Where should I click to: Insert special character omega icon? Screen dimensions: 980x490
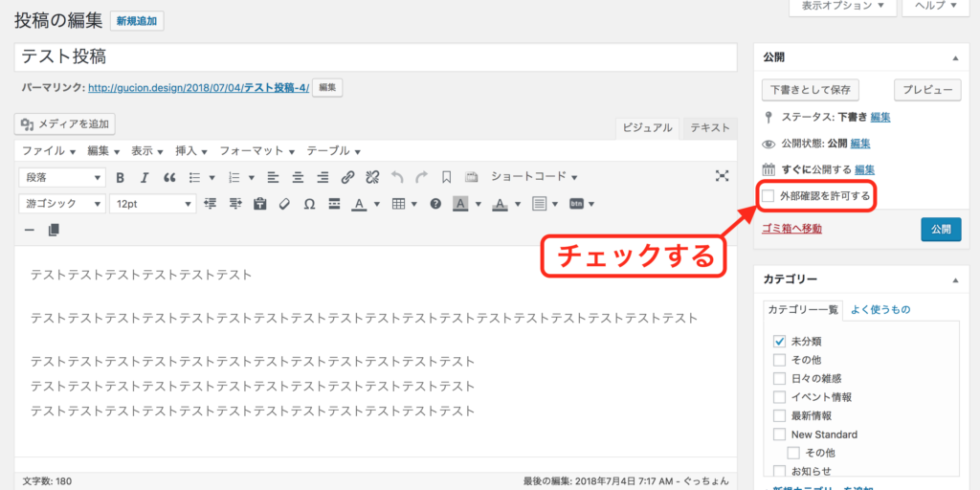point(309,204)
